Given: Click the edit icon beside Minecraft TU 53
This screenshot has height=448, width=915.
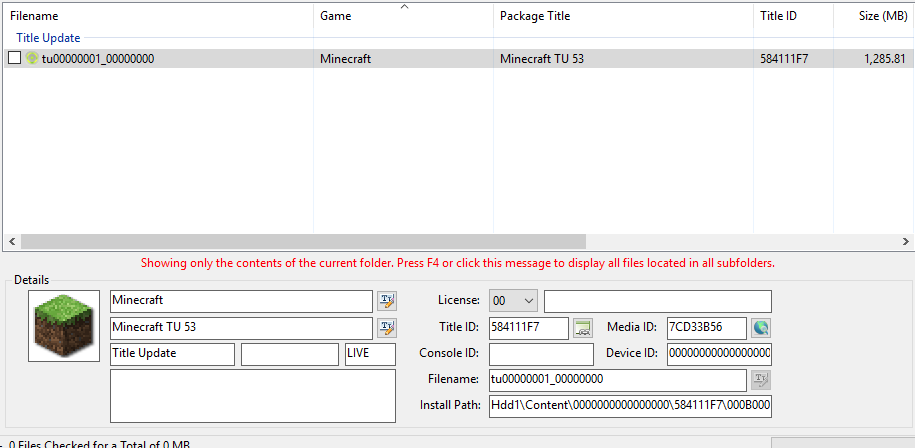Looking at the screenshot, I should pos(386,328).
